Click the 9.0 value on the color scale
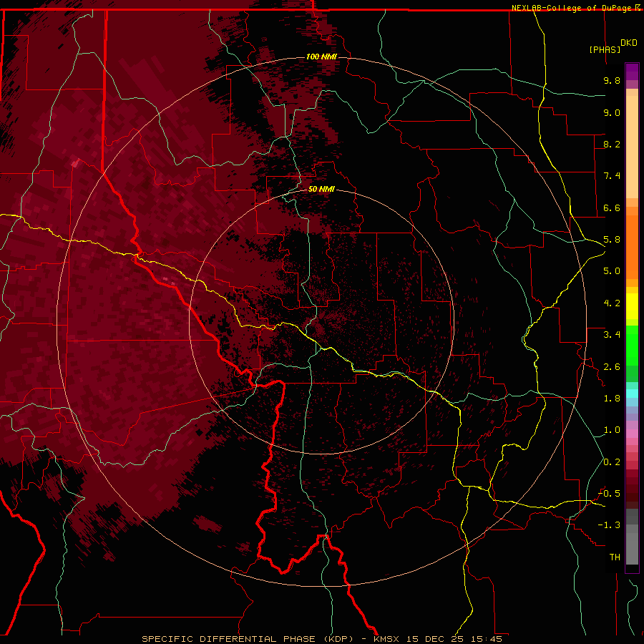Viewport: 644px width, 644px height. pos(612,112)
